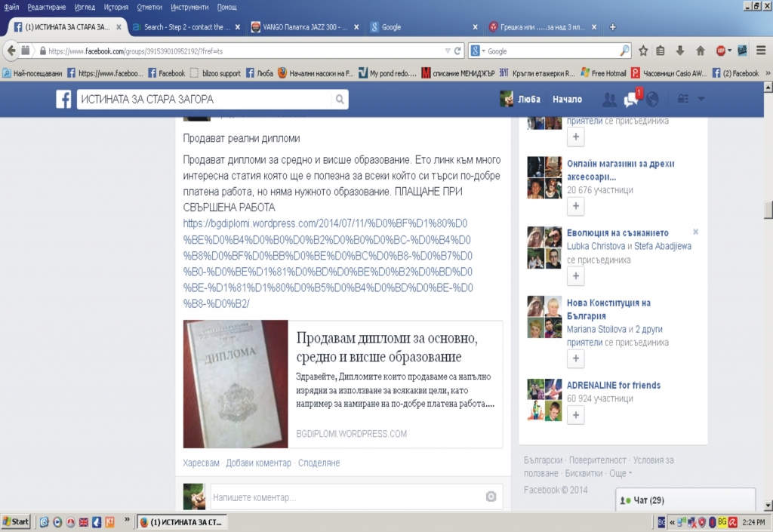Open the Firefox hamburger menu

[761, 51]
